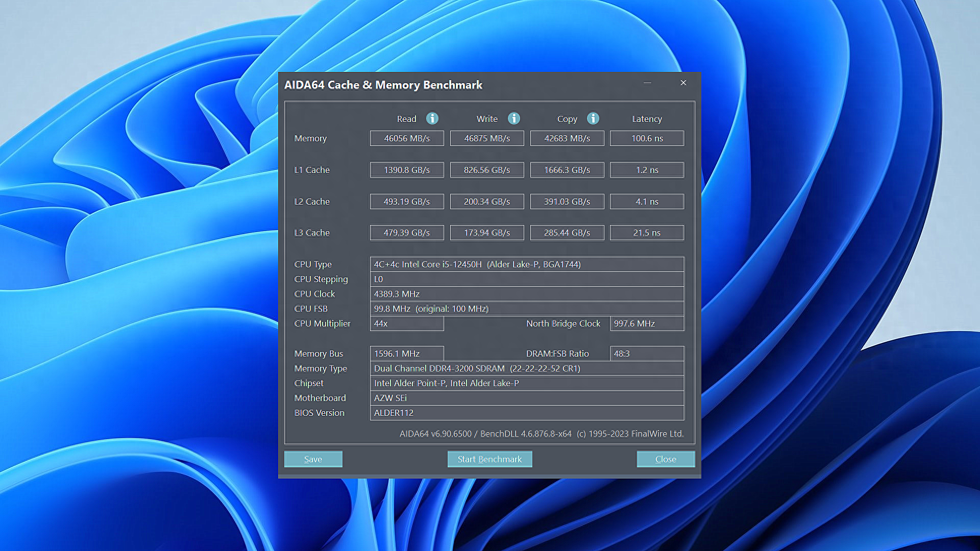Click the L2 Cache row label

tap(312, 202)
